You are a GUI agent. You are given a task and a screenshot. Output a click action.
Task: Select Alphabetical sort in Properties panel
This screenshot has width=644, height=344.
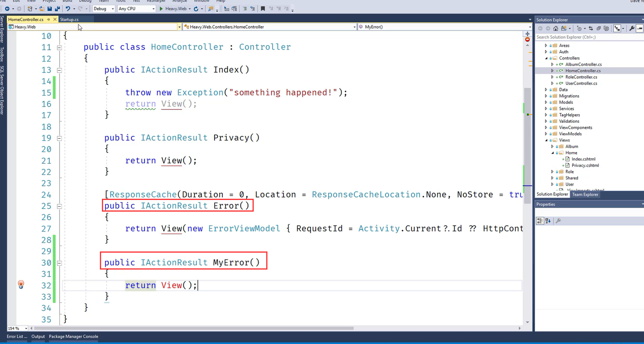[x=548, y=220]
